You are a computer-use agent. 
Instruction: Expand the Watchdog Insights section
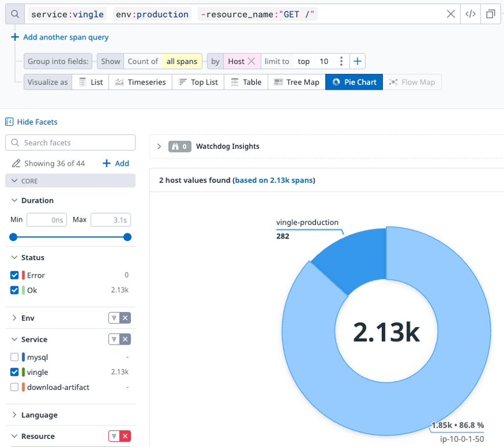tap(159, 147)
